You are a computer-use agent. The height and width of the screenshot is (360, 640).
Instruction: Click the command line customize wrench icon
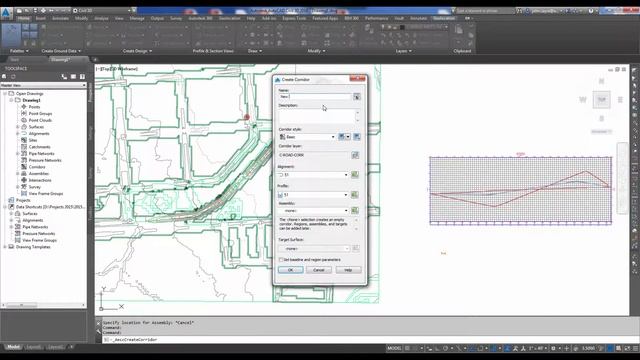[x=98, y=331]
